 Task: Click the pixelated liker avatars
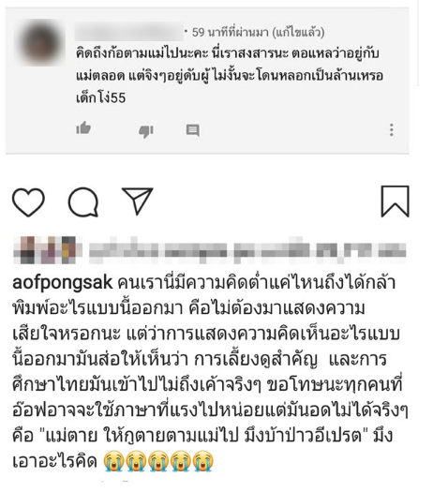pos(46,250)
